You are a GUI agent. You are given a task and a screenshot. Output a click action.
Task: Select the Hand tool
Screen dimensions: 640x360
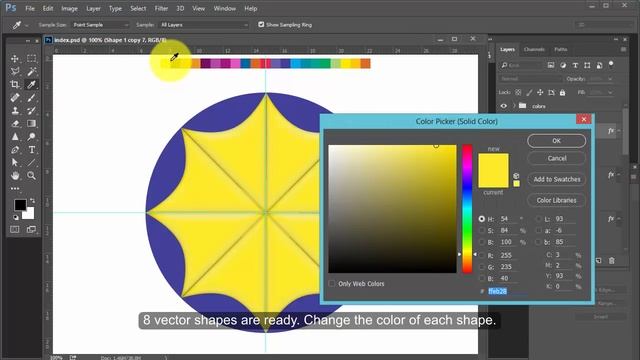coord(15,176)
